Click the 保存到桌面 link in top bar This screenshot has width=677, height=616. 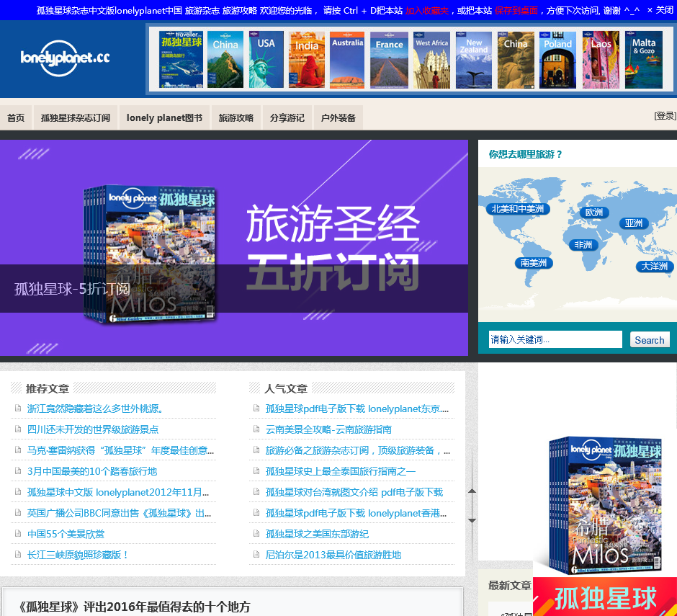point(516,10)
